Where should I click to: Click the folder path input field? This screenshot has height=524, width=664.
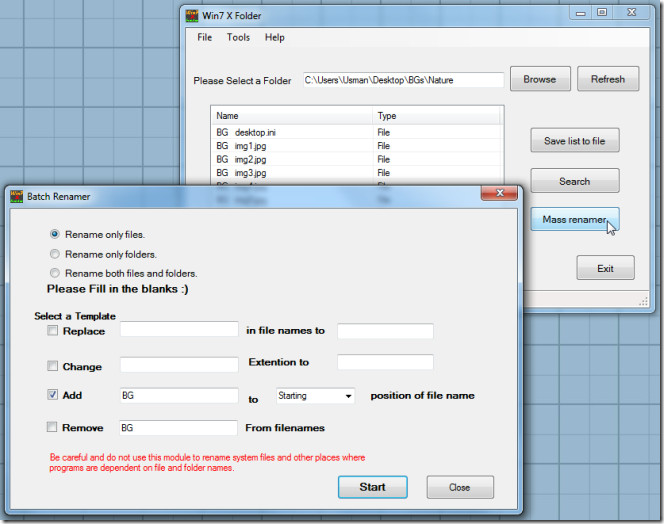tap(403, 80)
